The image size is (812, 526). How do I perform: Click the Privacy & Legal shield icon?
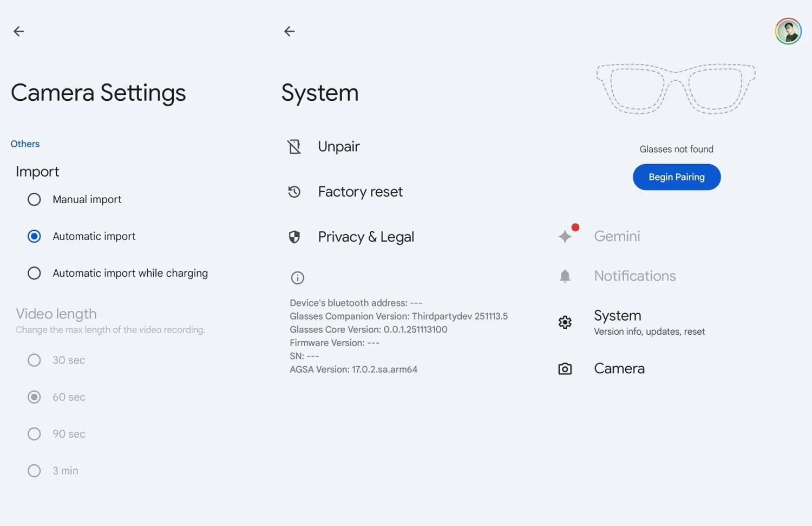pos(294,237)
